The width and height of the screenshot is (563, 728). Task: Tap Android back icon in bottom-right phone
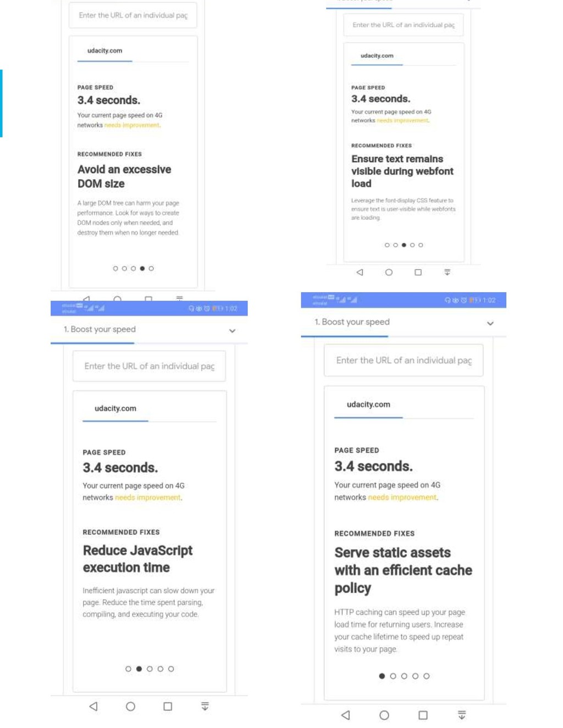346,715
